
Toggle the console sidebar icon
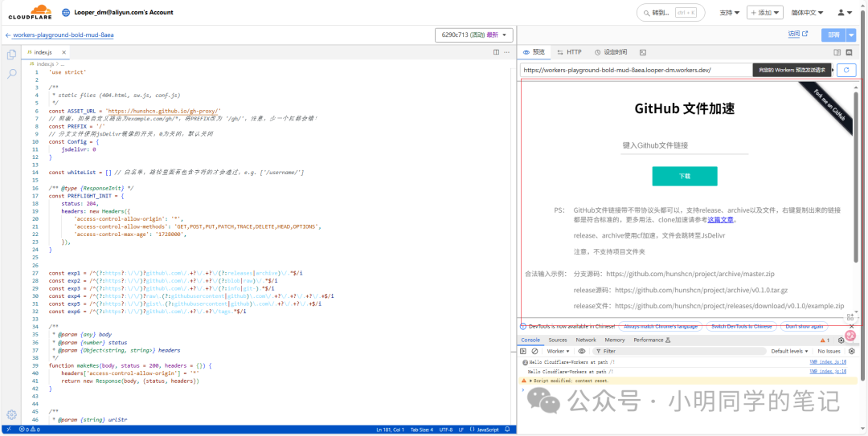click(x=523, y=351)
